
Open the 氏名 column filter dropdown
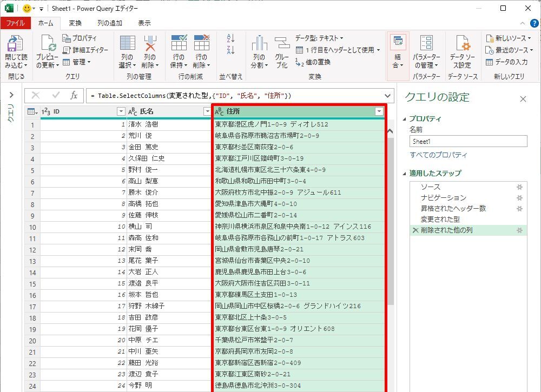coord(207,111)
